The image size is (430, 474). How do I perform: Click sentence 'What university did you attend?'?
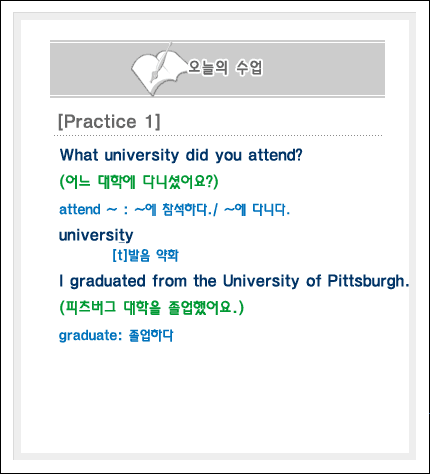pos(181,155)
